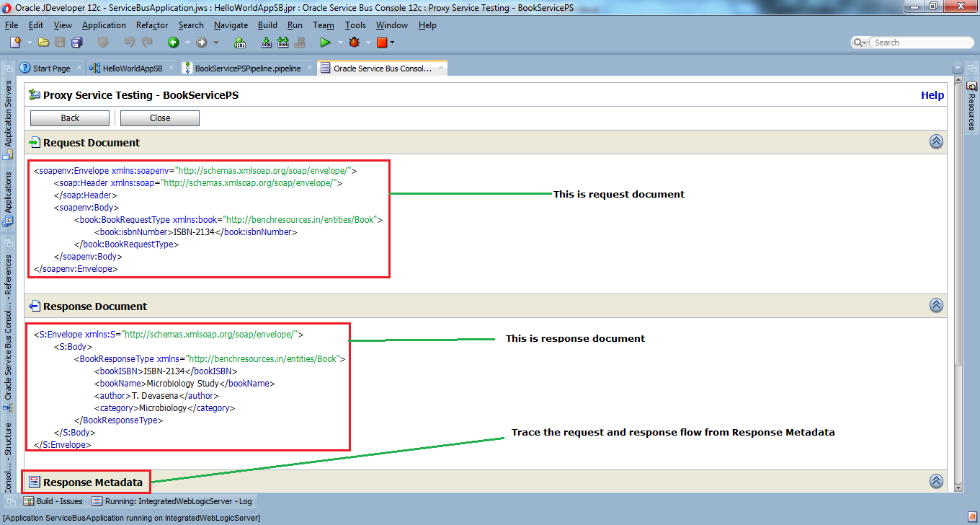Screen dimensions: 980x525
Task: Click the red Terminate toolbar icon
Action: (382, 43)
